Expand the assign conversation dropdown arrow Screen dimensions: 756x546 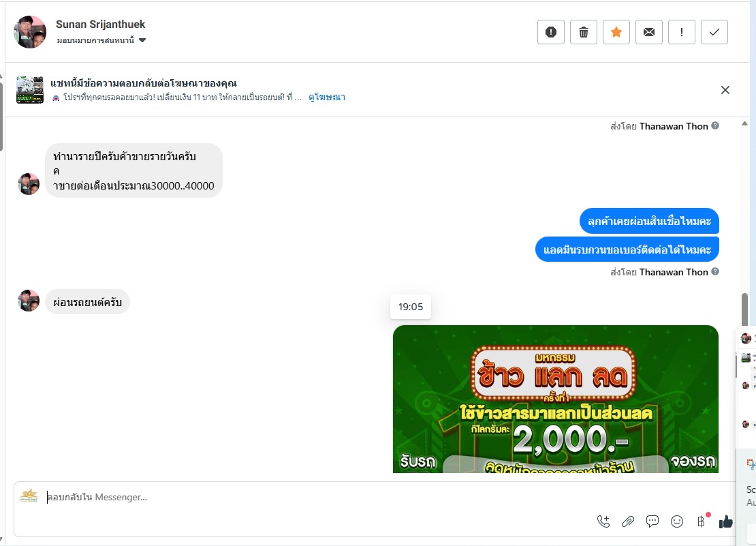[142, 40]
